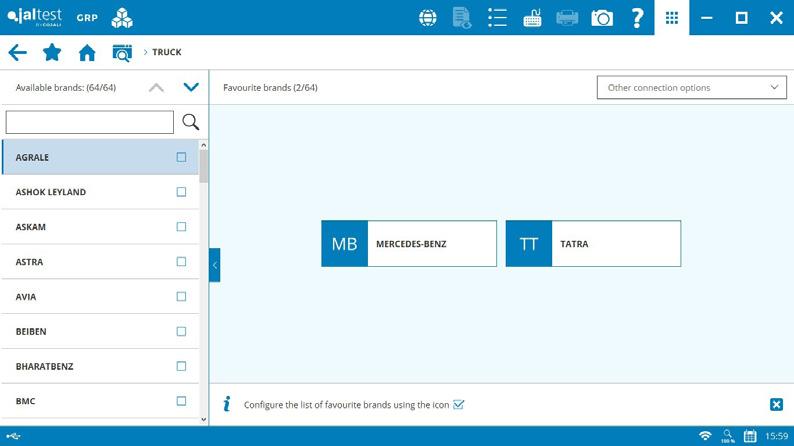Click the info icon in hint bar
The image size is (794, 446).
coord(227,404)
